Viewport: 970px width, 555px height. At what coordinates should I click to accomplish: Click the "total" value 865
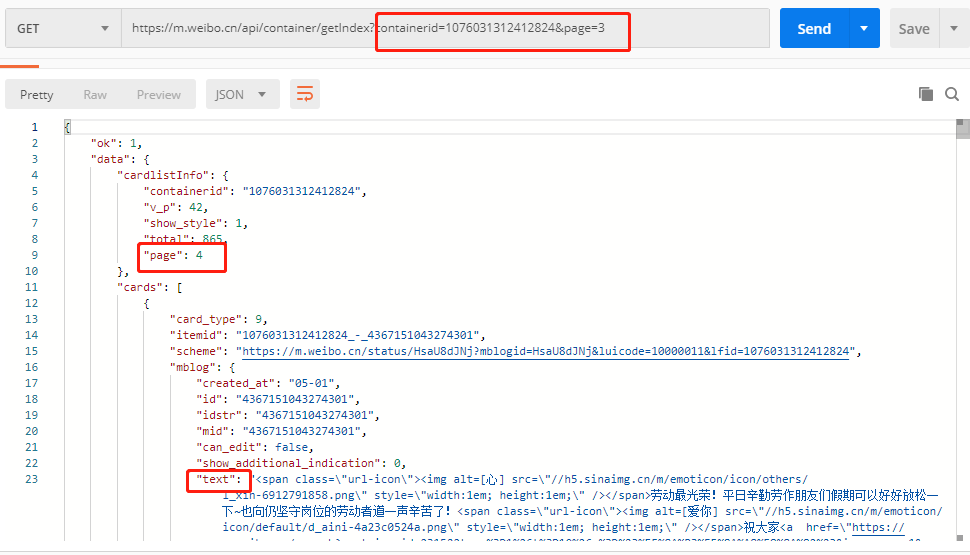[212, 239]
